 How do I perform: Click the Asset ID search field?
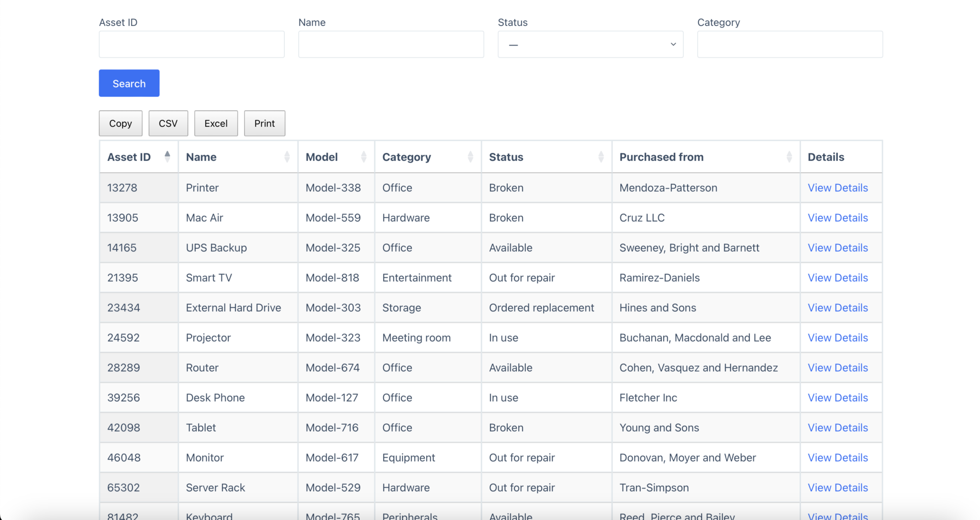(191, 44)
